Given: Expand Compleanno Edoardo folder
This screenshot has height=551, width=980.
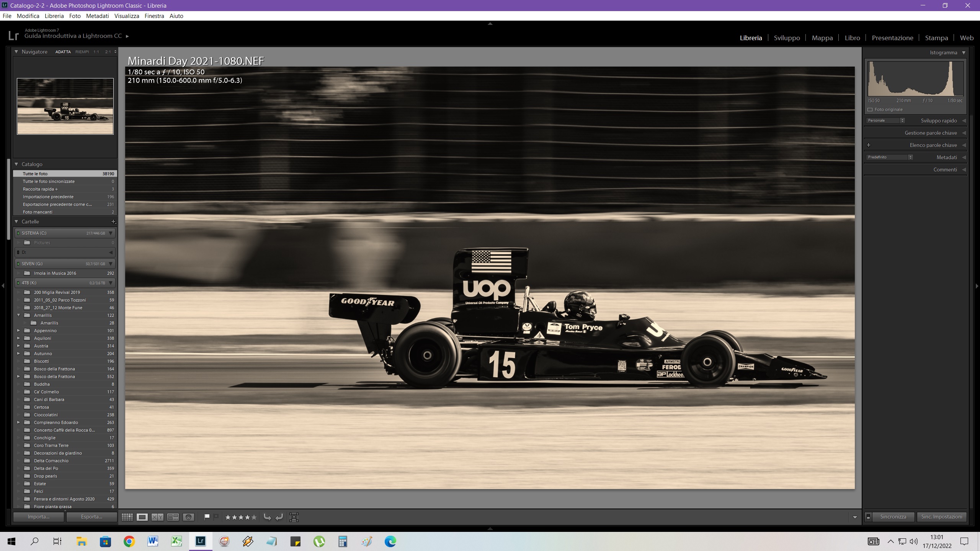Looking at the screenshot, I should click(x=18, y=422).
